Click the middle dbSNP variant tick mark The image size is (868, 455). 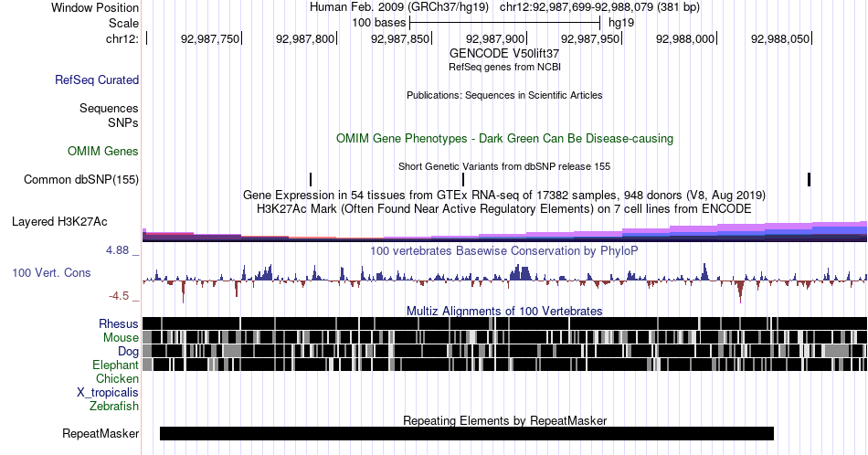(463, 179)
